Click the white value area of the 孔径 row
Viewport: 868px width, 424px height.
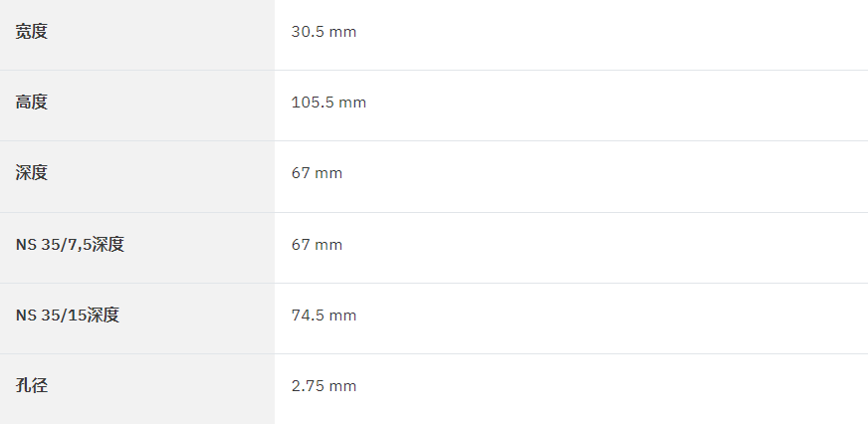coord(571,389)
